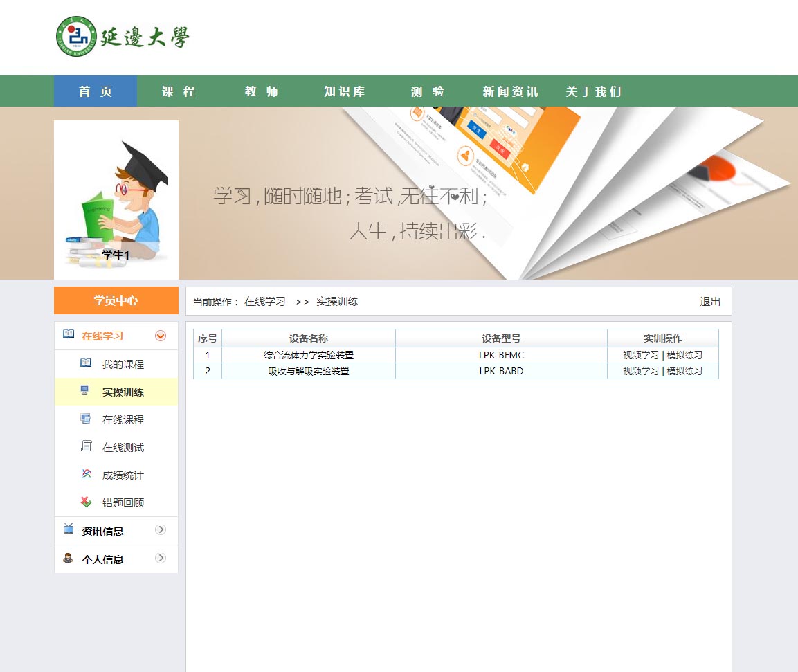Go to 知识库 in the navigation bar
Viewport: 798px width, 672px height.
345,91
